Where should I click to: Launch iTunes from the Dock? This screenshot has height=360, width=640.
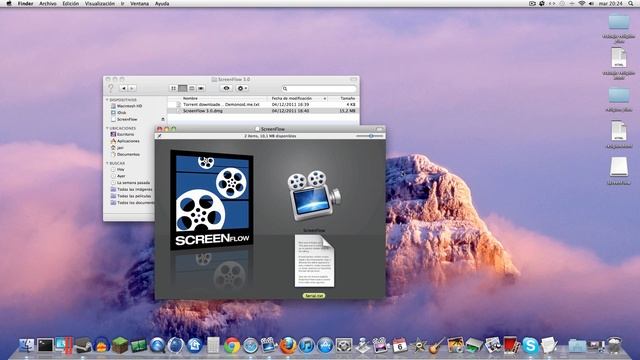(307, 346)
